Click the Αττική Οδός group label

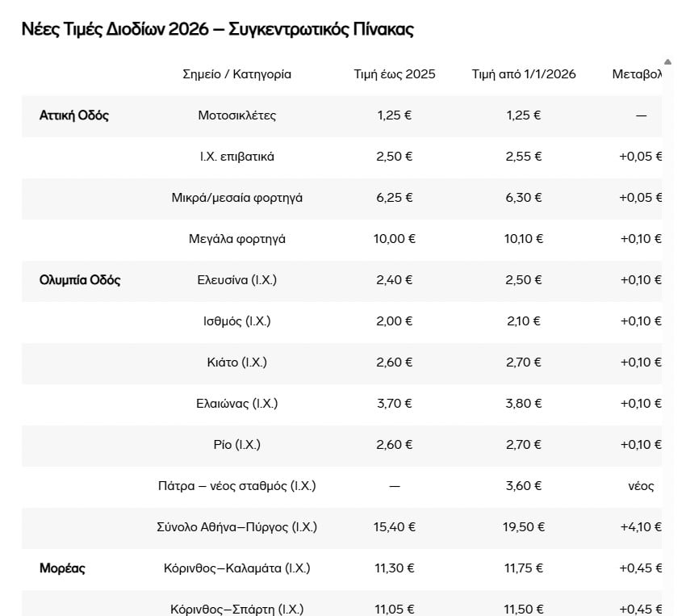[x=74, y=115]
